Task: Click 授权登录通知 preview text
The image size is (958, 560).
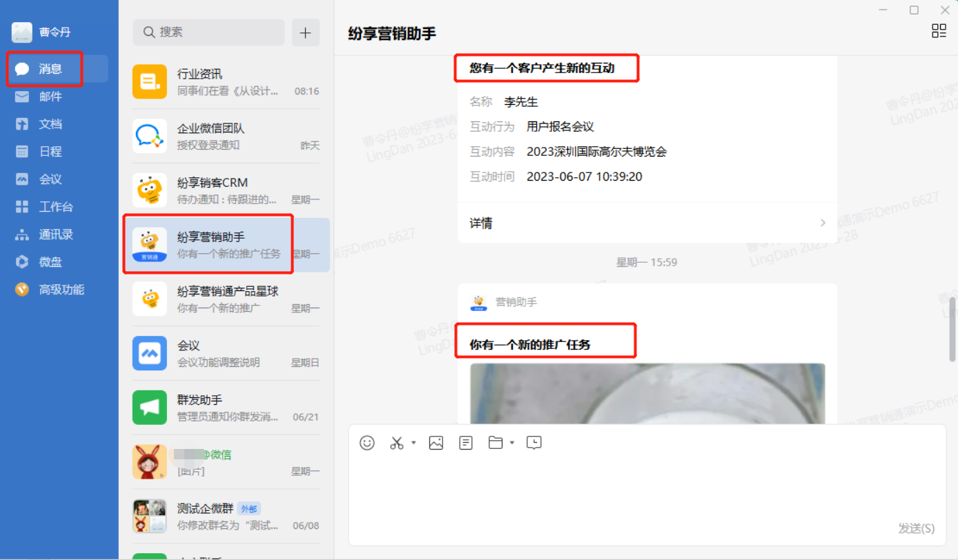Action: pos(208,145)
